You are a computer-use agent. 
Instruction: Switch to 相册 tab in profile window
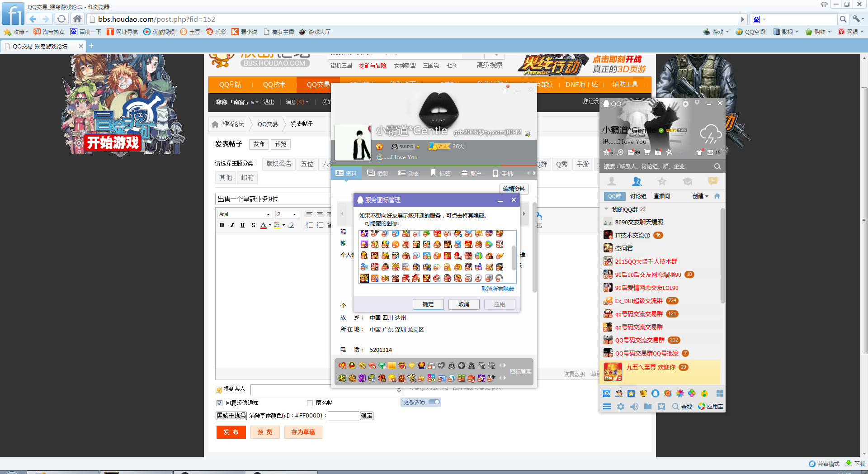point(377,173)
